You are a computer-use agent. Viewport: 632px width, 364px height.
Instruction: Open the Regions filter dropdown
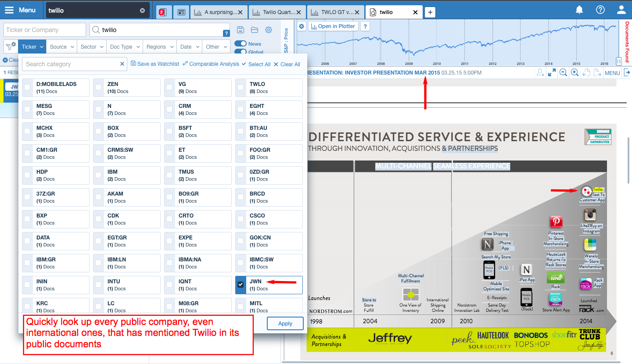[x=160, y=46]
